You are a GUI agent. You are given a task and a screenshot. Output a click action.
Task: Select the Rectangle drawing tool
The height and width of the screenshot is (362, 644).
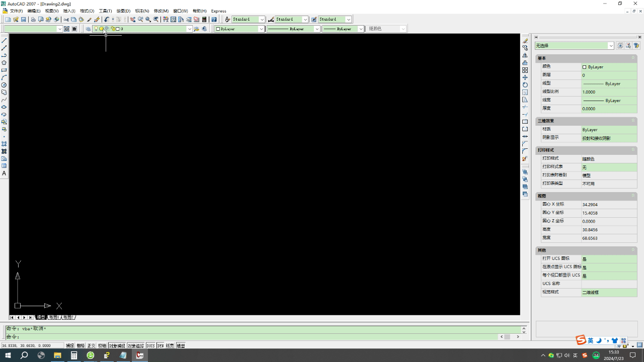pos(4,70)
